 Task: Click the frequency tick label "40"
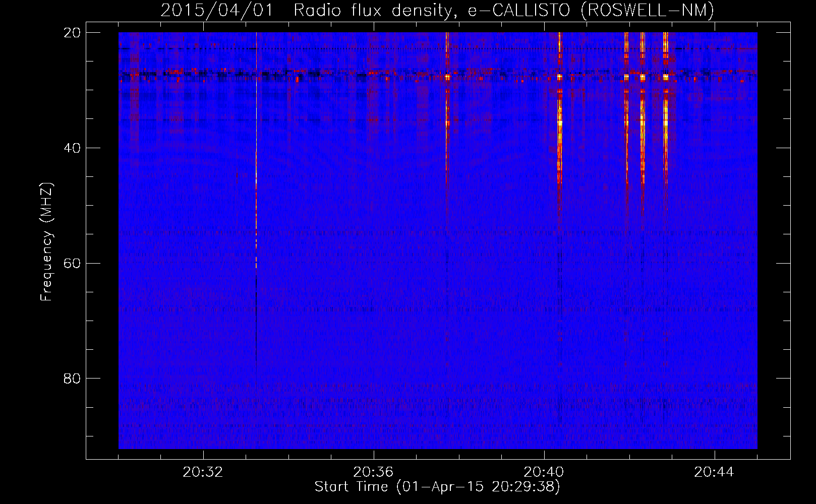(72, 148)
